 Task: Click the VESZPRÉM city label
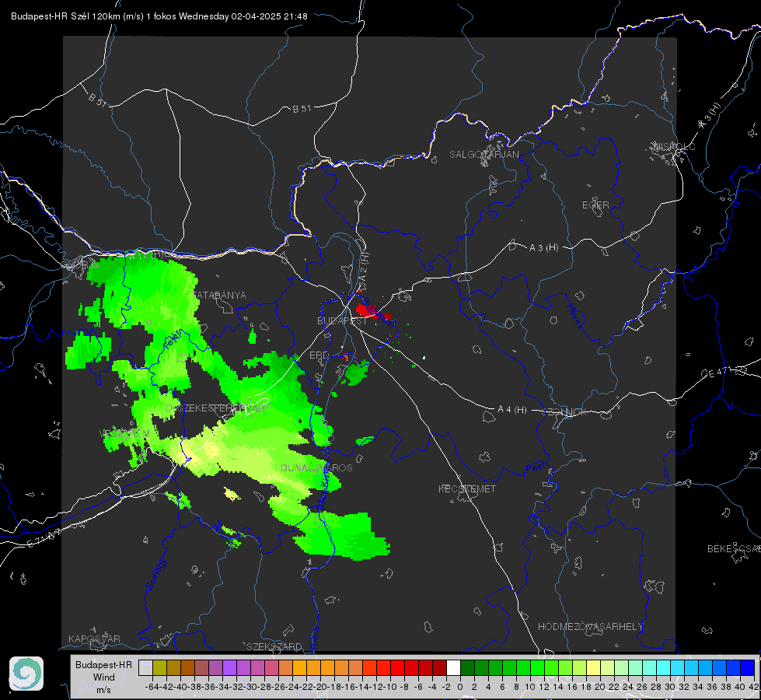click(124, 434)
